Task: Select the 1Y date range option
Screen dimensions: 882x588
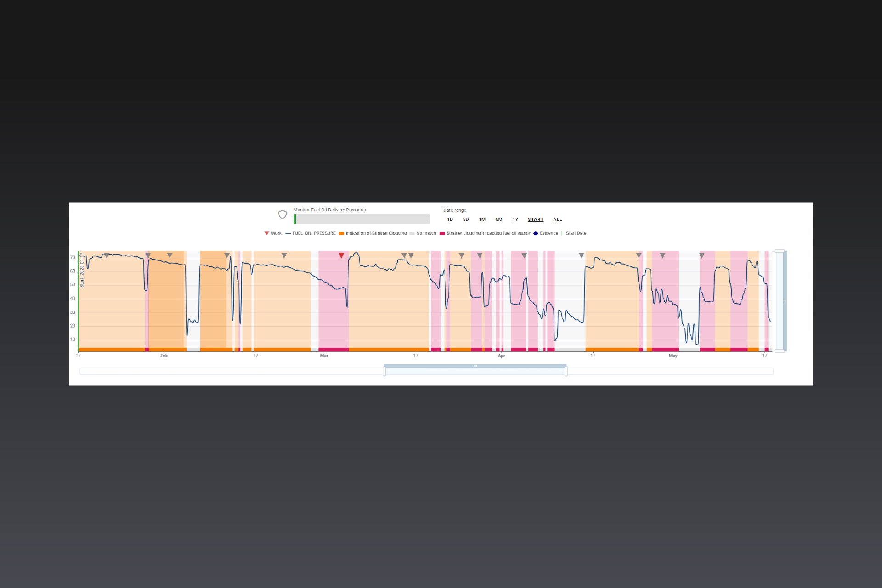Action: (x=515, y=220)
